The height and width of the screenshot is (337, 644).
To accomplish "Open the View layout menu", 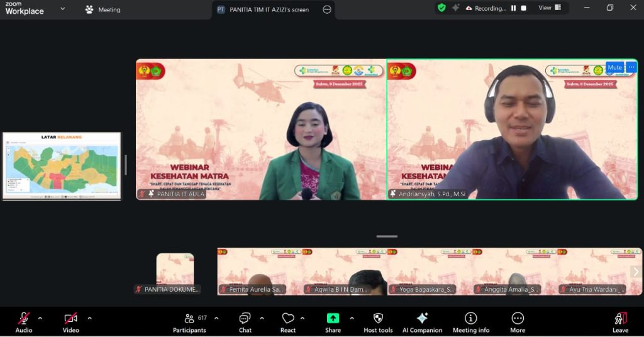I will click(x=549, y=8).
